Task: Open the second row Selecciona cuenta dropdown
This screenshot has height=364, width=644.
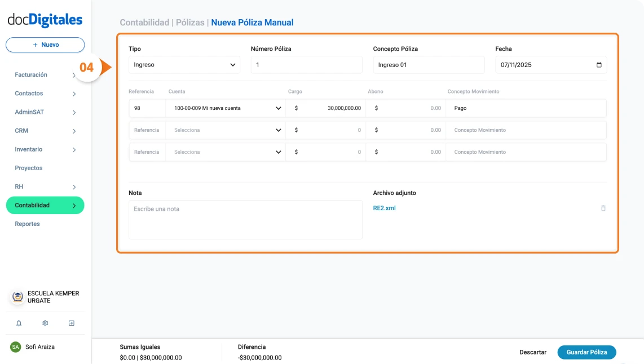Action: [225, 130]
